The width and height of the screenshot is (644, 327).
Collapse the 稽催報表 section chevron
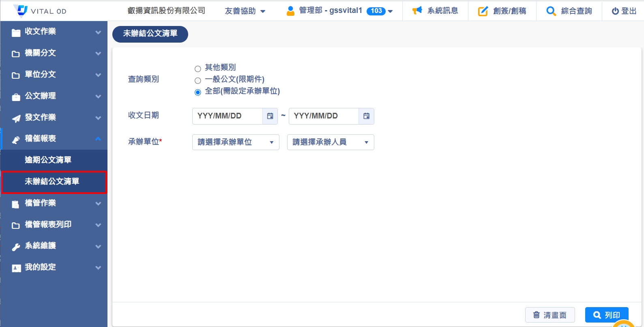pos(98,139)
